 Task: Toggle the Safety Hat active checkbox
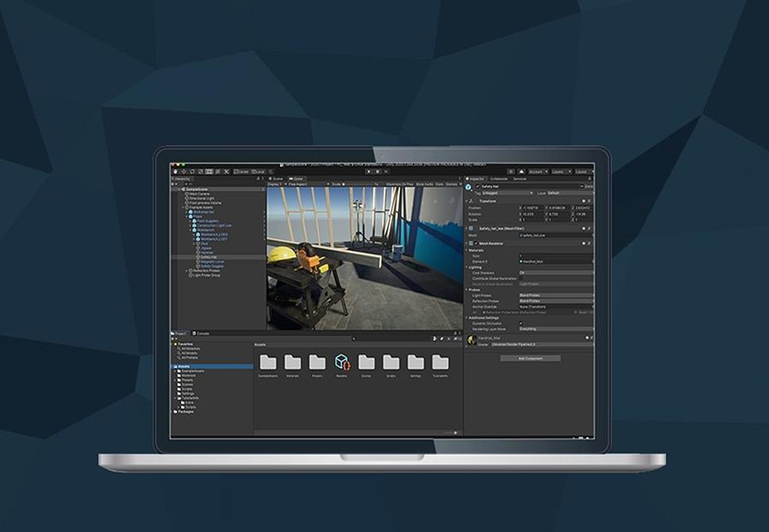(478, 186)
